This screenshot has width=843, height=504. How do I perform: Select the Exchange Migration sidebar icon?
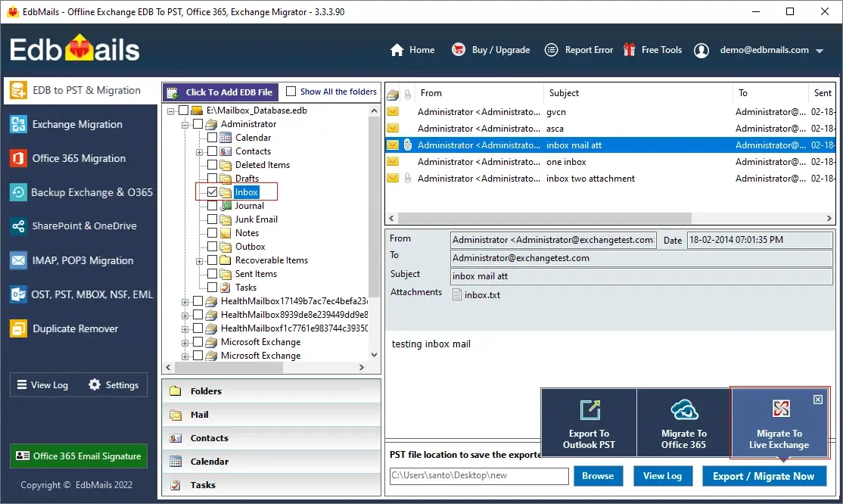(18, 124)
